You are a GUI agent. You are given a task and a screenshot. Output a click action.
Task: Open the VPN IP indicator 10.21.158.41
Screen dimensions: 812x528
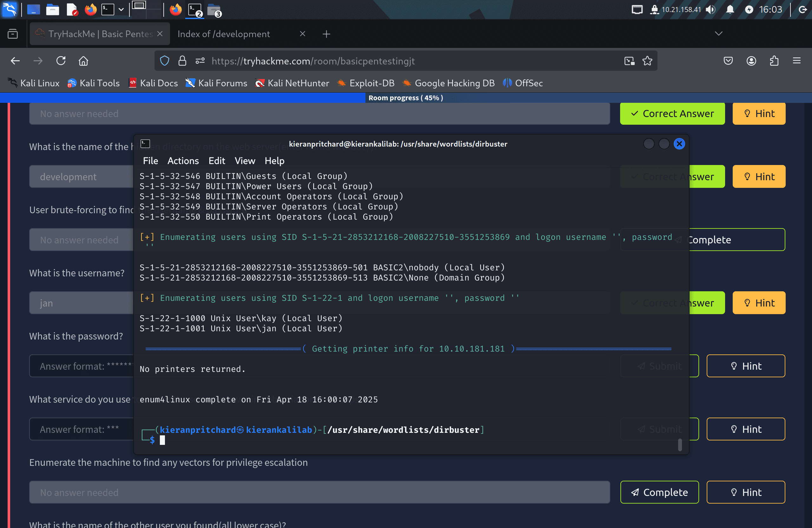pos(676,9)
